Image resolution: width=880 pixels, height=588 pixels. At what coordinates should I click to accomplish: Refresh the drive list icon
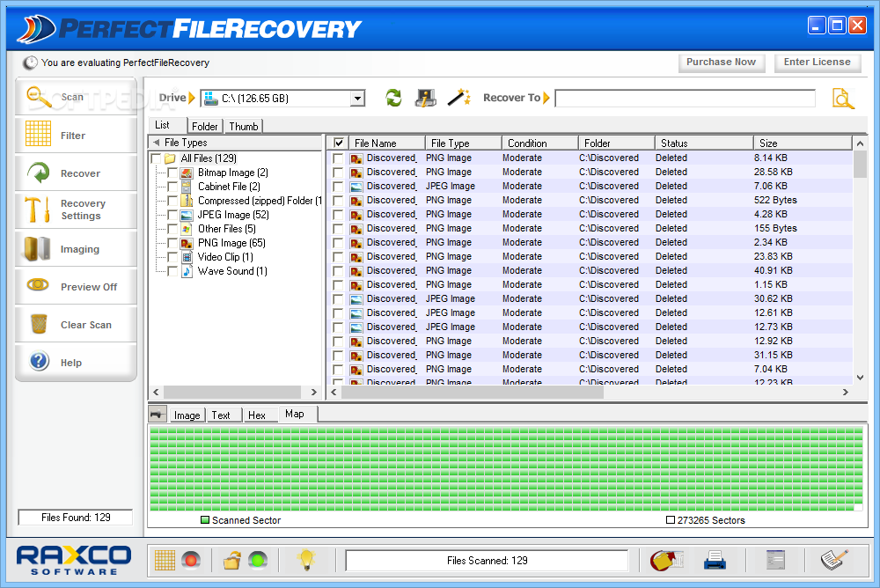(393, 98)
